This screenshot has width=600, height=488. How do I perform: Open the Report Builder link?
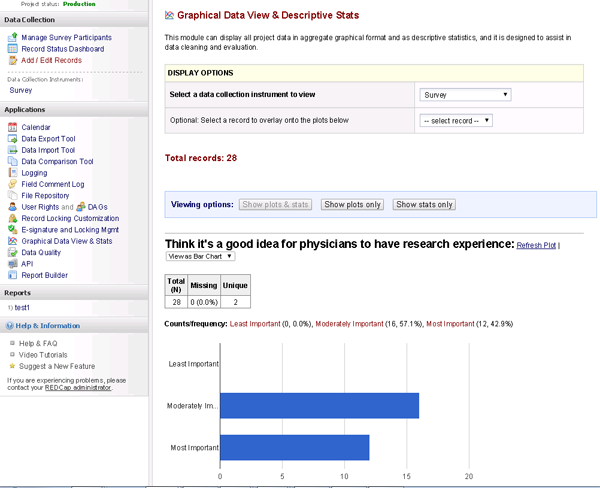click(x=45, y=275)
